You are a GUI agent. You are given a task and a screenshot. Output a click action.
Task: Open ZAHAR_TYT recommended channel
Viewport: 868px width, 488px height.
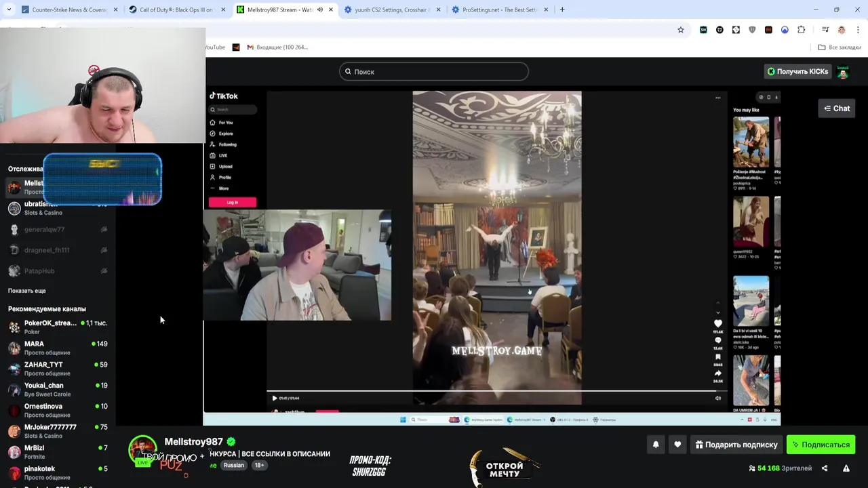(58, 369)
